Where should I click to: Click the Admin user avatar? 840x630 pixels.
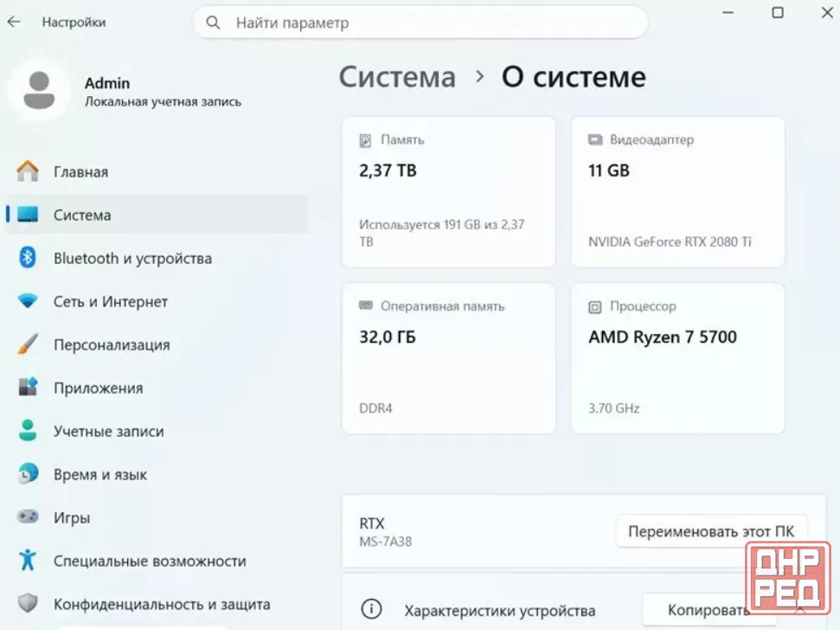39,91
